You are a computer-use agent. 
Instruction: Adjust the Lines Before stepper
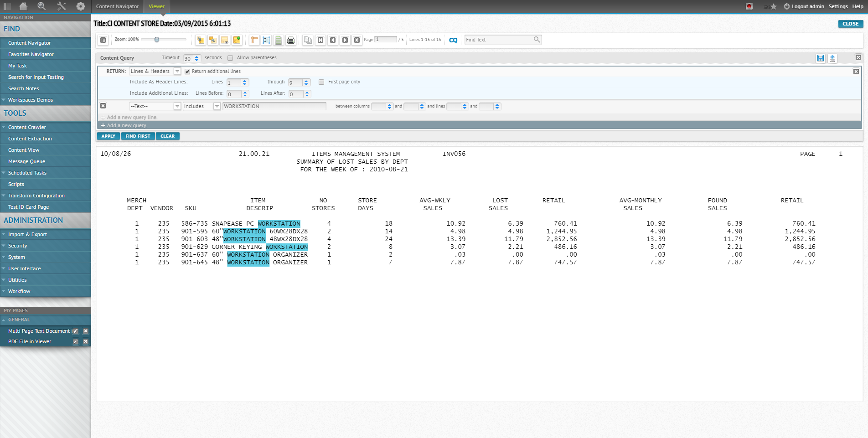pos(245,94)
